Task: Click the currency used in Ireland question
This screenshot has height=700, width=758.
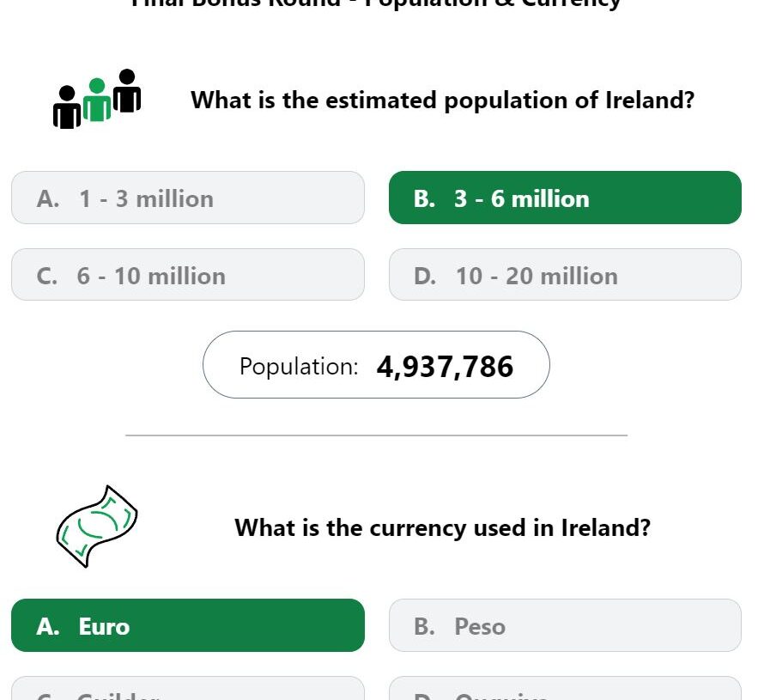Action: (442, 527)
